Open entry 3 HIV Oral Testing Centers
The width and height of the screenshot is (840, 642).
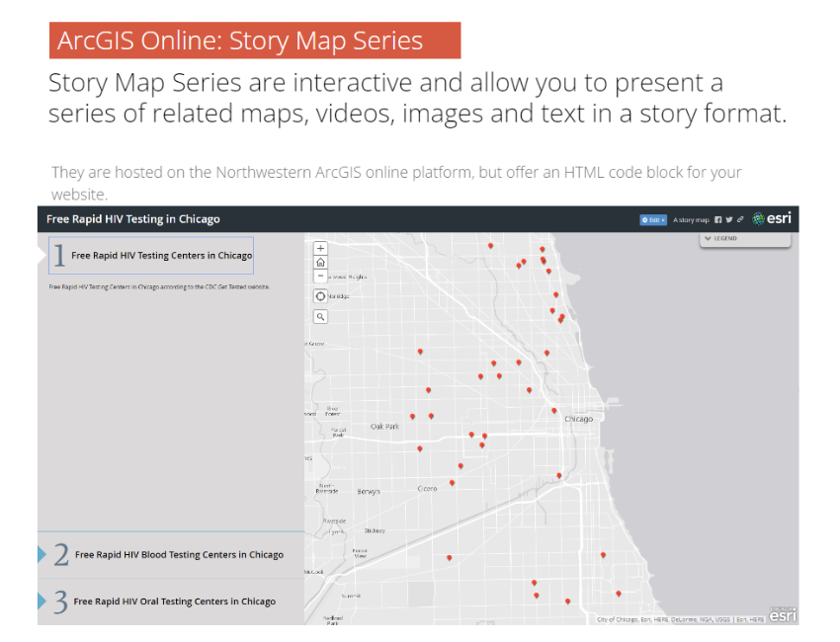click(171, 602)
